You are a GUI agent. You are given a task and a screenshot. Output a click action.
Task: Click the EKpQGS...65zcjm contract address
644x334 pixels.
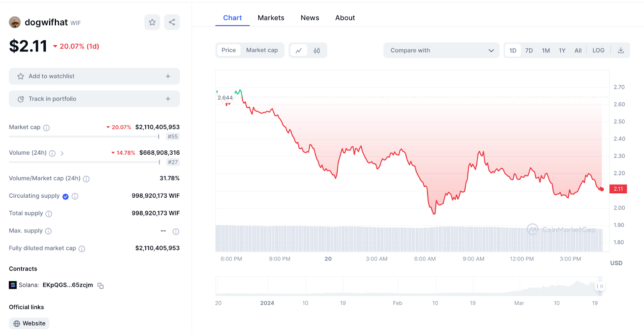pos(68,285)
